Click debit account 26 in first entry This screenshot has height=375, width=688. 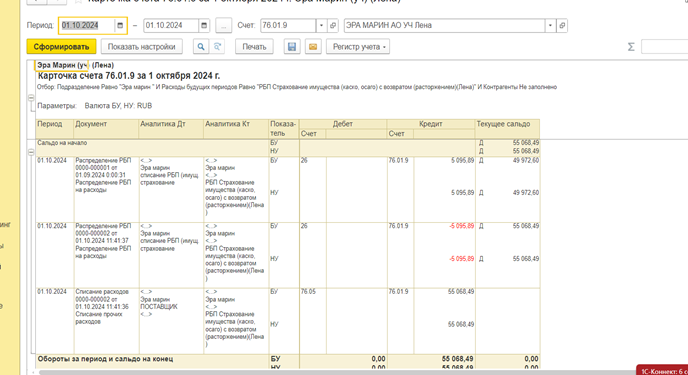tap(304, 161)
